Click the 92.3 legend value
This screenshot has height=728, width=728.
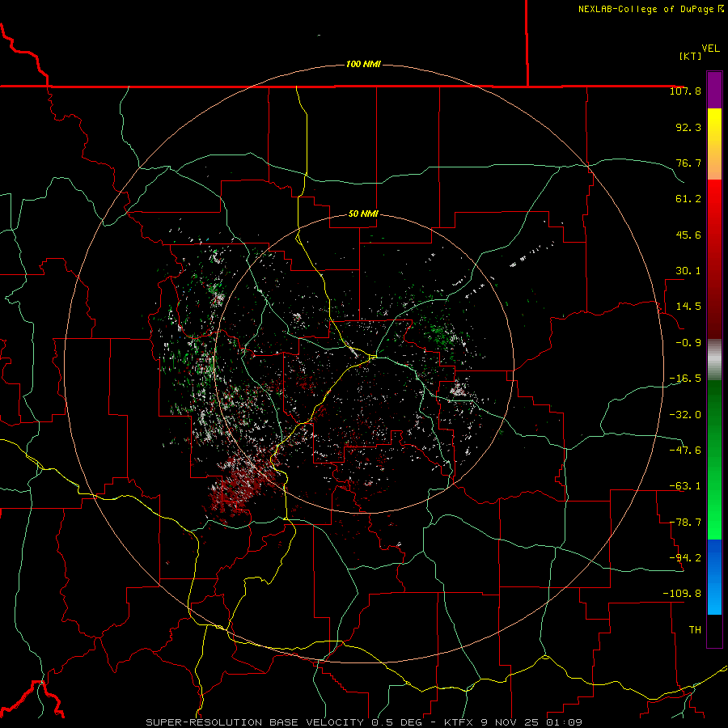(688, 127)
